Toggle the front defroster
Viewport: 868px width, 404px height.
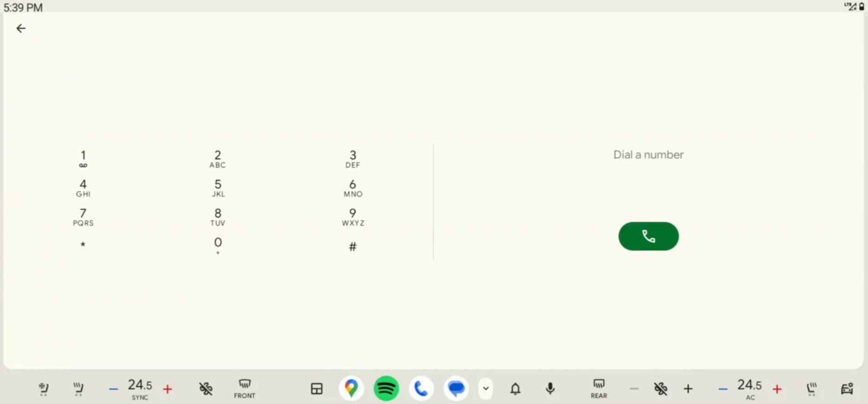tap(244, 388)
